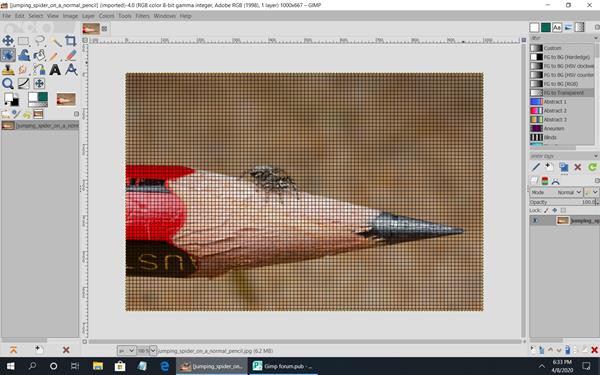Select the FG to Transparent gradient
The image size is (600, 375).
point(562,93)
